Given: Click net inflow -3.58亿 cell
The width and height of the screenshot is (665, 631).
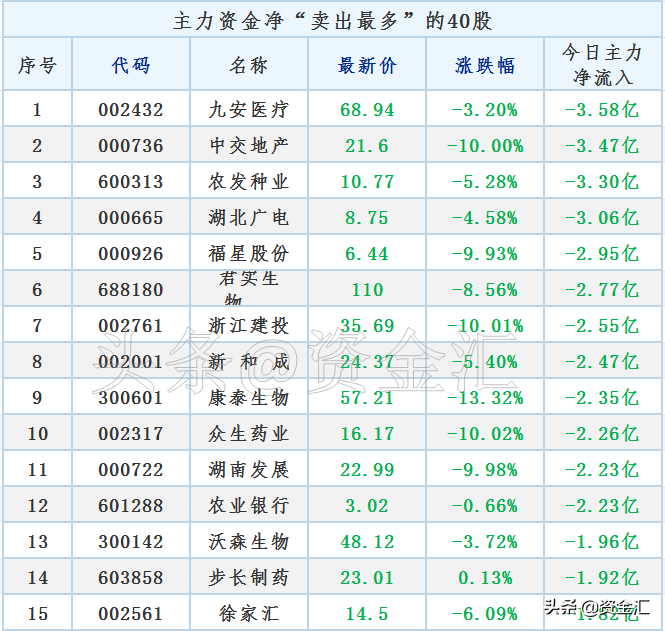Looking at the screenshot, I should tap(602, 110).
